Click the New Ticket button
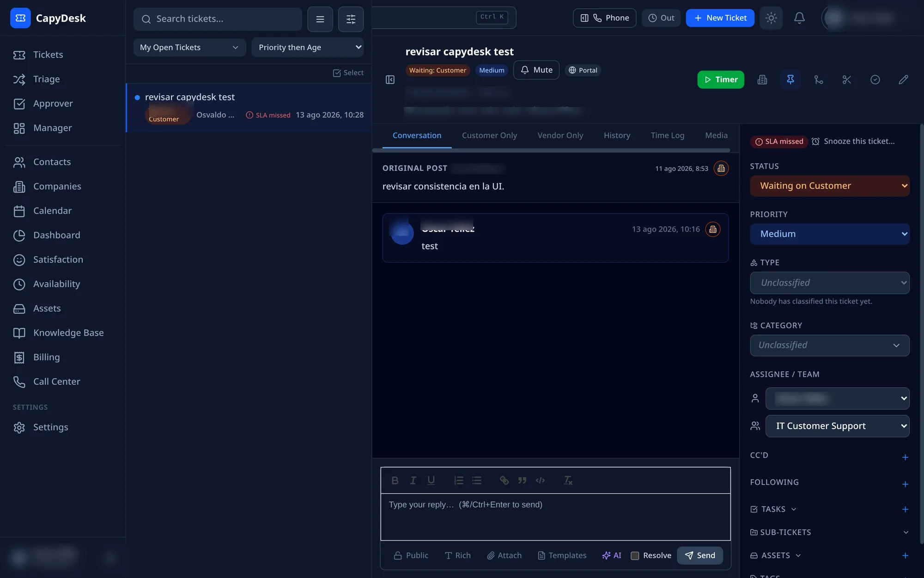The width and height of the screenshot is (924, 578). [x=720, y=18]
